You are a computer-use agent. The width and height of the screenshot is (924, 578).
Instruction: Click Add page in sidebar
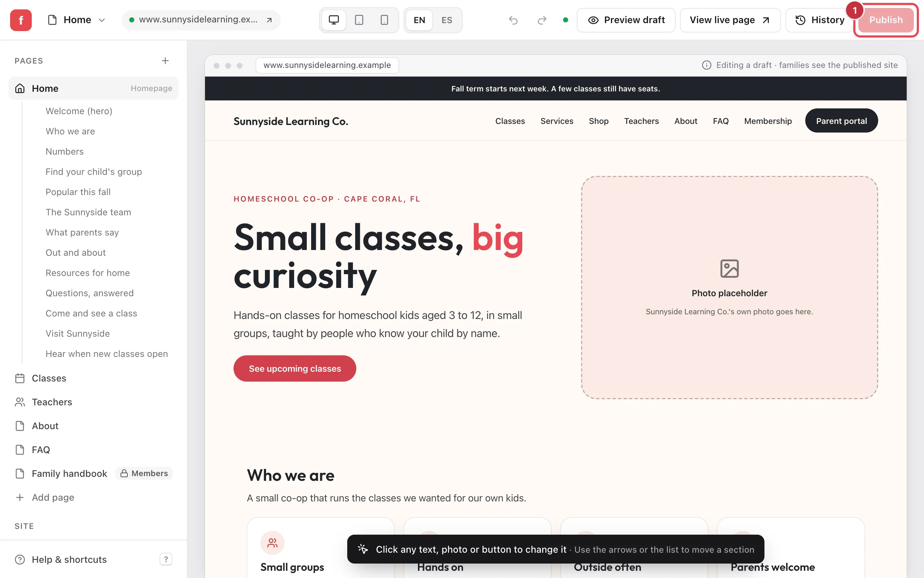pos(45,497)
